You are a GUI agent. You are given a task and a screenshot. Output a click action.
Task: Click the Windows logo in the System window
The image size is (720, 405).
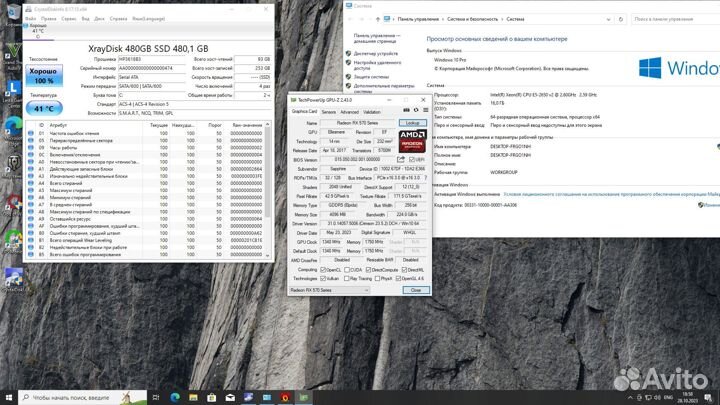coord(650,68)
